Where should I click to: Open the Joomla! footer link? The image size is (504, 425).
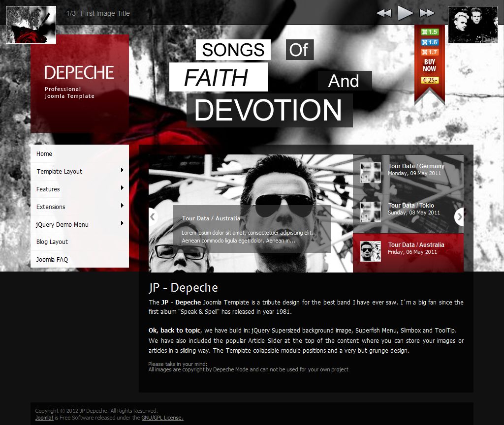(44, 418)
